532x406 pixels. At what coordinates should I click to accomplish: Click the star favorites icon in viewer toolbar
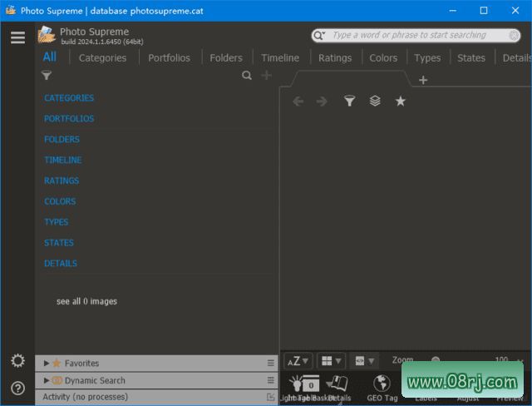click(401, 101)
